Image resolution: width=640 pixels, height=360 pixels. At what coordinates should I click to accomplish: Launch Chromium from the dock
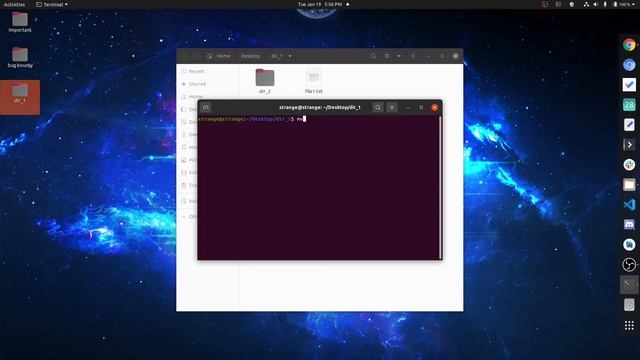click(629, 64)
